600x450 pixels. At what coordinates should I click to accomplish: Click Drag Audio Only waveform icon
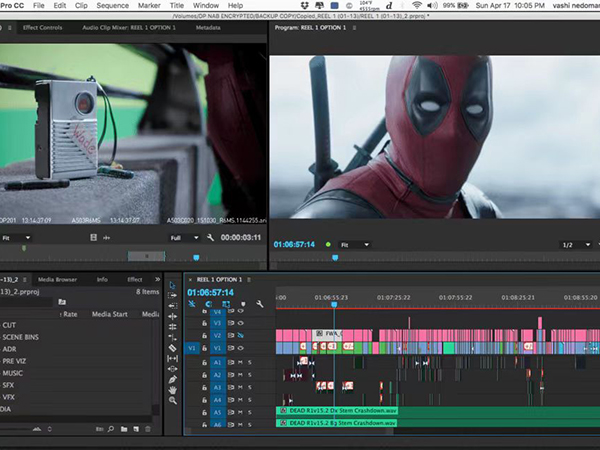point(106,238)
